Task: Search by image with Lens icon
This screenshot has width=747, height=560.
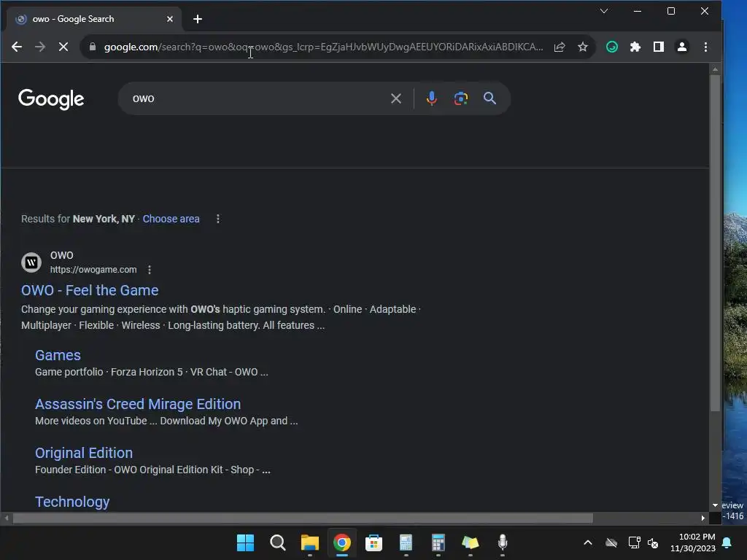Action: [461, 98]
